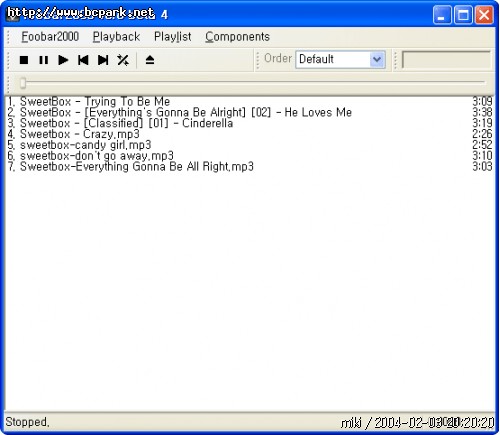Image resolution: width=500 pixels, height=435 pixels.
Task: Click the 3:03 duration value
Action: [482, 166]
